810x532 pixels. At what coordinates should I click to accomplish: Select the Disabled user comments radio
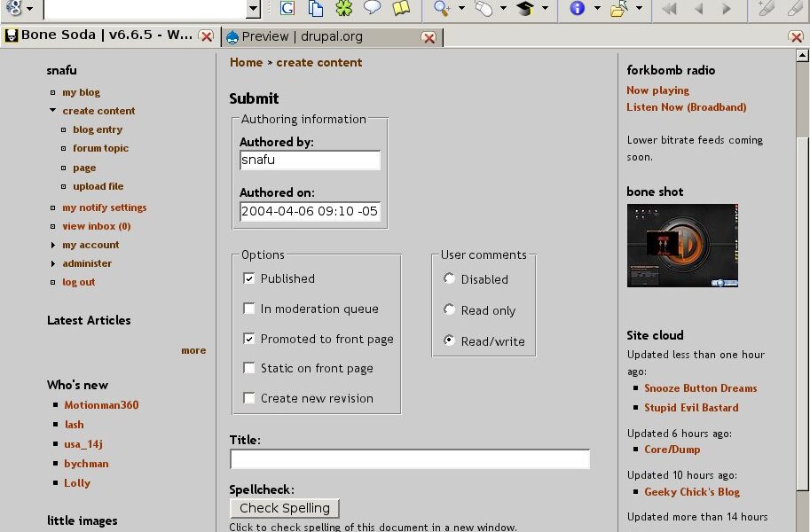coord(450,279)
